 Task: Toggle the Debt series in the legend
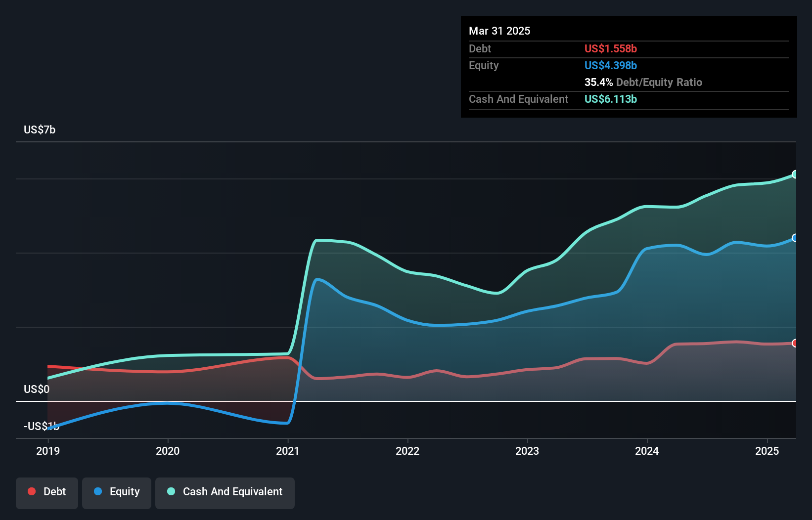click(47, 492)
